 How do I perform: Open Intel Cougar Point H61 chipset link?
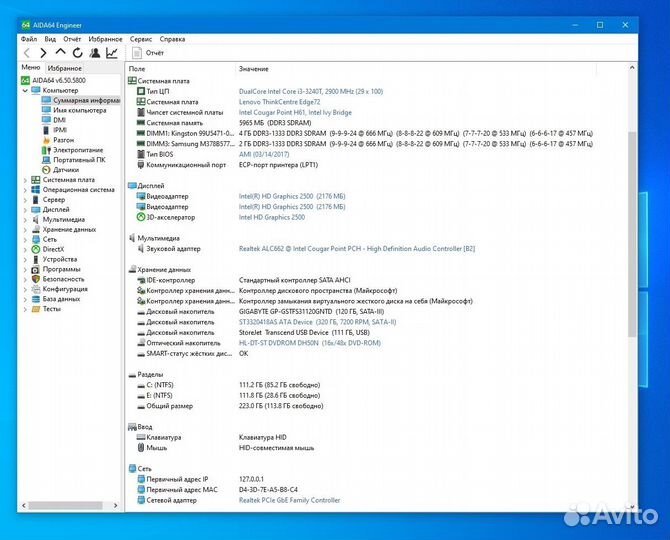(295, 112)
